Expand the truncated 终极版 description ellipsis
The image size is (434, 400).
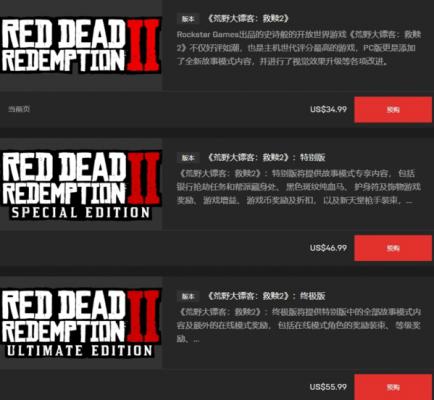pyautogui.click(x=196, y=340)
